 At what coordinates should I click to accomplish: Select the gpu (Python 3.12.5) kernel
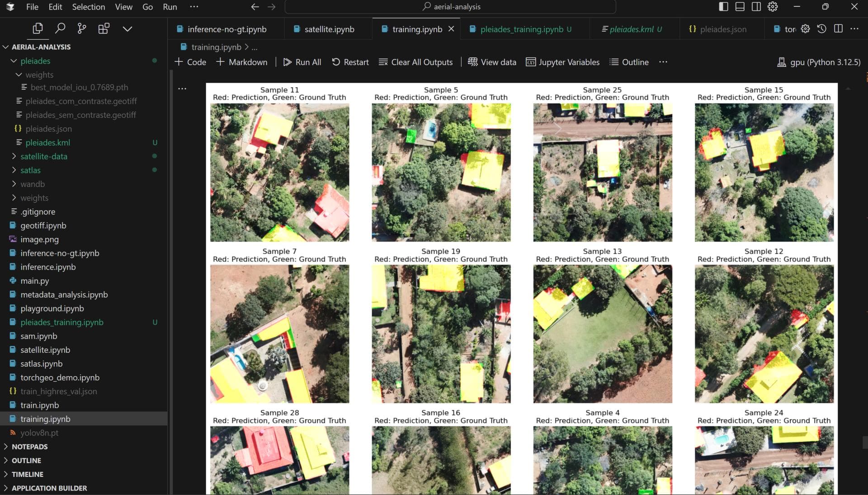point(819,62)
